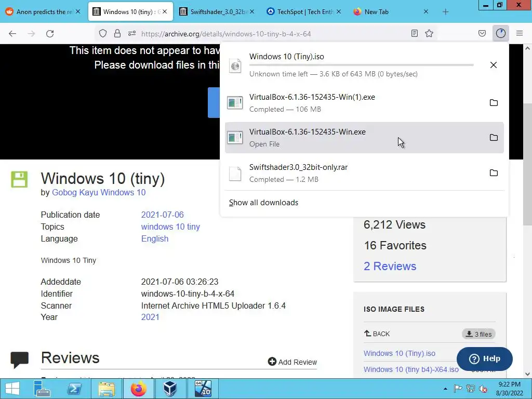Click scrollbar down arrow
The height and width of the screenshot is (399, 532).
coord(527,374)
